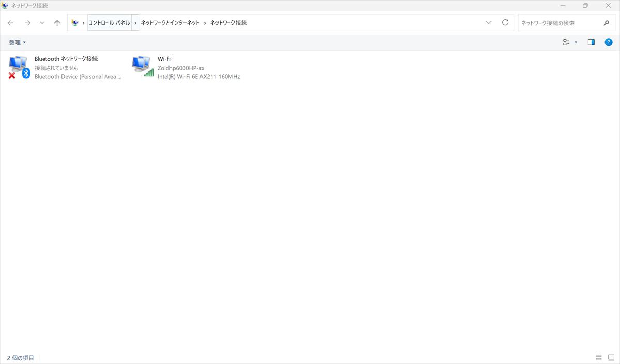Screen dimensions: 620x364
Task: Navigate to コントロール パネル breadcrumb
Action: click(x=109, y=23)
